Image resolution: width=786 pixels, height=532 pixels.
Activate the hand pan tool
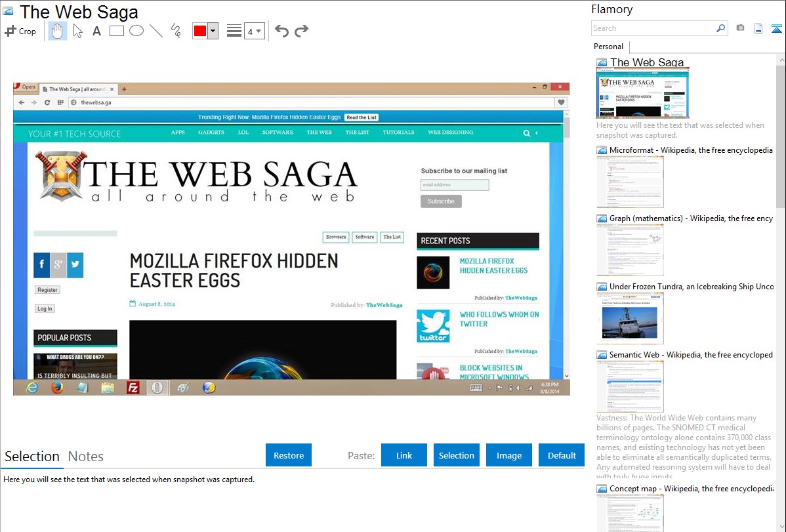[57, 31]
